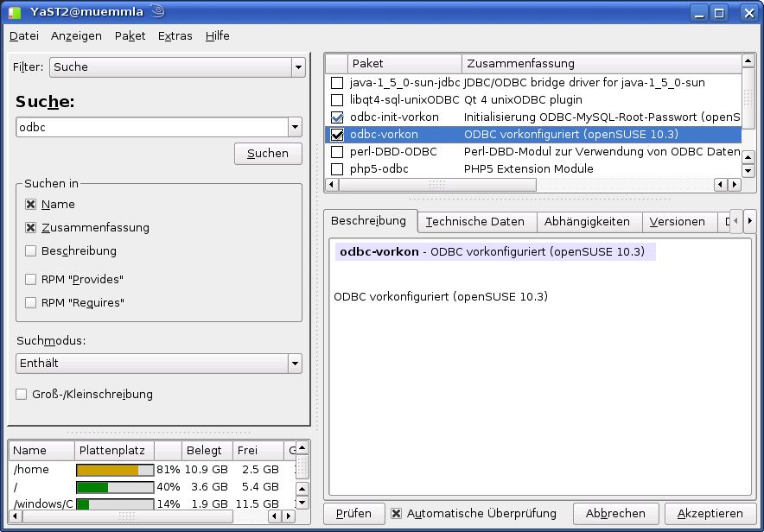Switch to the Abhängigkeiten tab
This screenshot has height=532, width=764.
587,222
